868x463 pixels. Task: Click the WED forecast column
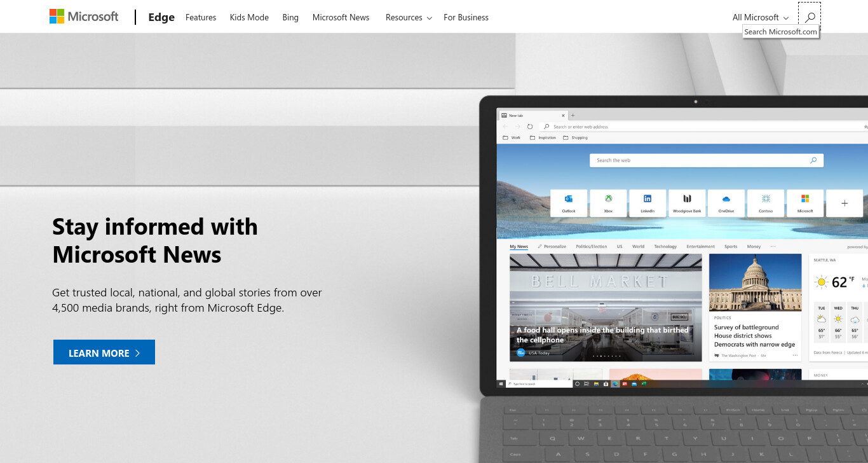point(838,322)
